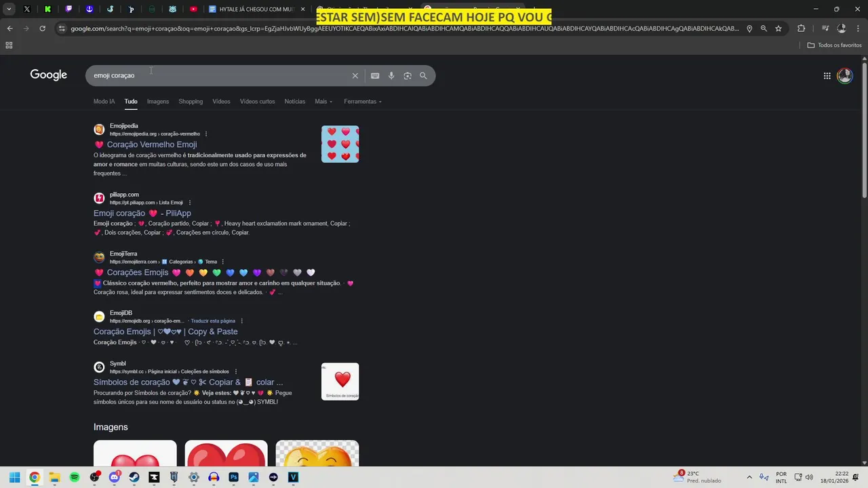The width and height of the screenshot is (868, 488).
Task: Clear the search box with the X icon
Action: point(355,76)
